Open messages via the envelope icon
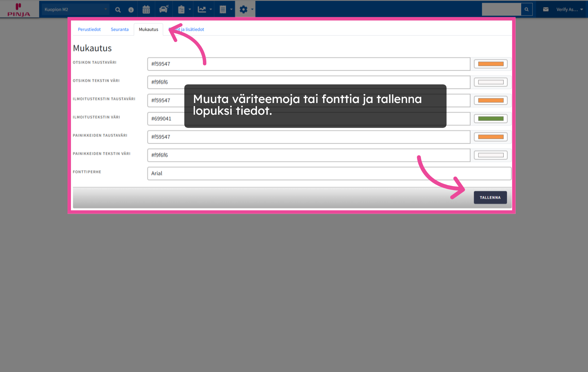 (x=546, y=9)
